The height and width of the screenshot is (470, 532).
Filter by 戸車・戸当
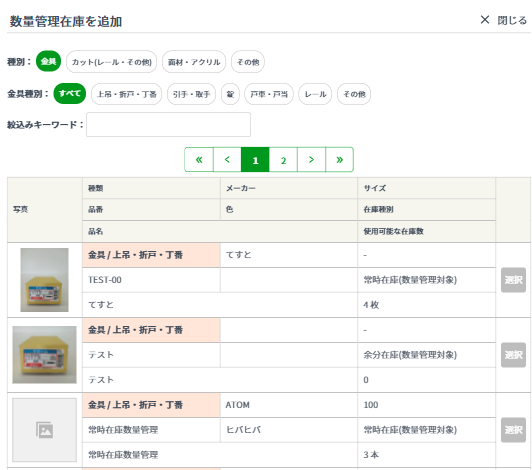[269, 94]
